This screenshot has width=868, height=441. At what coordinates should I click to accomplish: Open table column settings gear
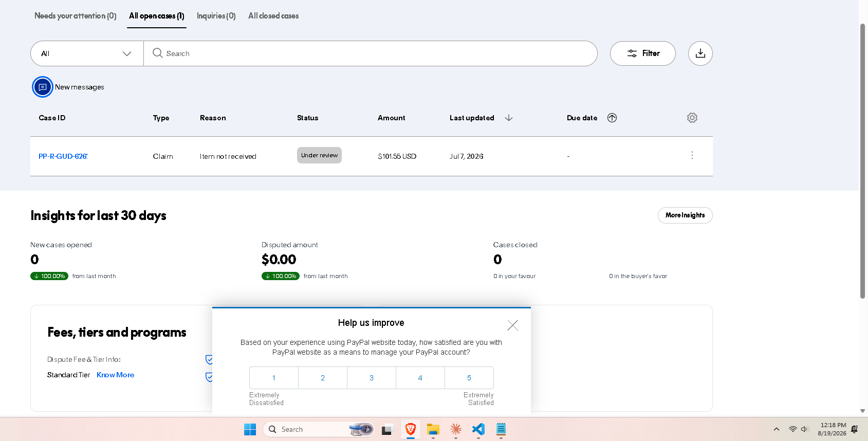tap(692, 118)
